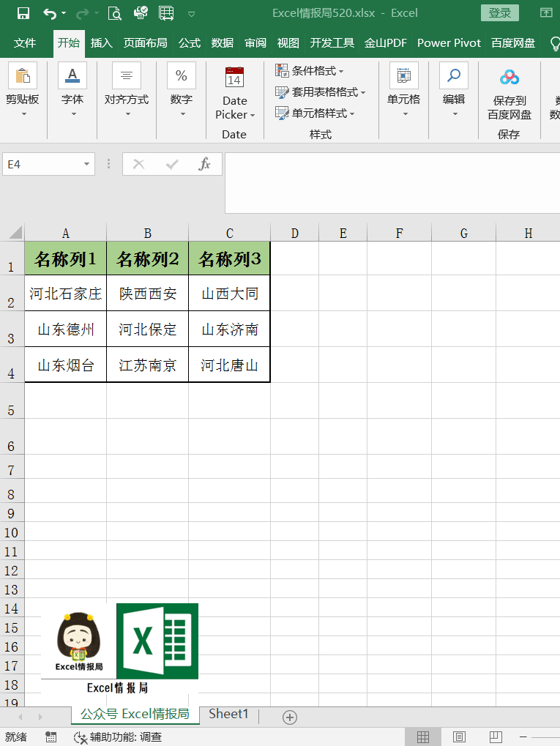Click the Save icon in quick access toolbar
The image size is (560, 746).
click(x=23, y=13)
